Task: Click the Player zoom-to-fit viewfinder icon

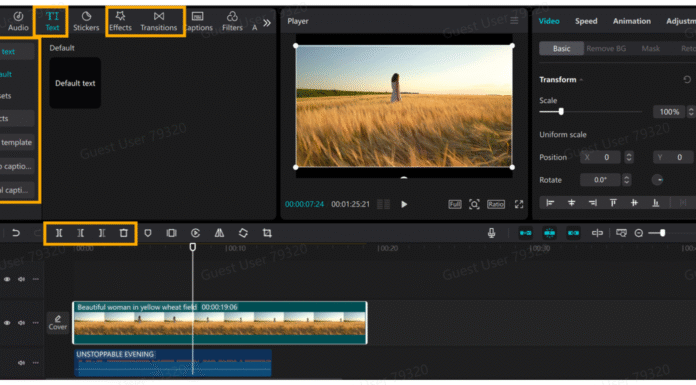Action: pyautogui.click(x=474, y=204)
